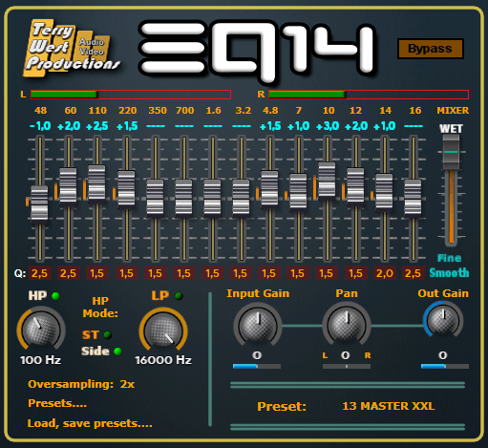Click the 100 Hz HP frequency value

(x=40, y=360)
